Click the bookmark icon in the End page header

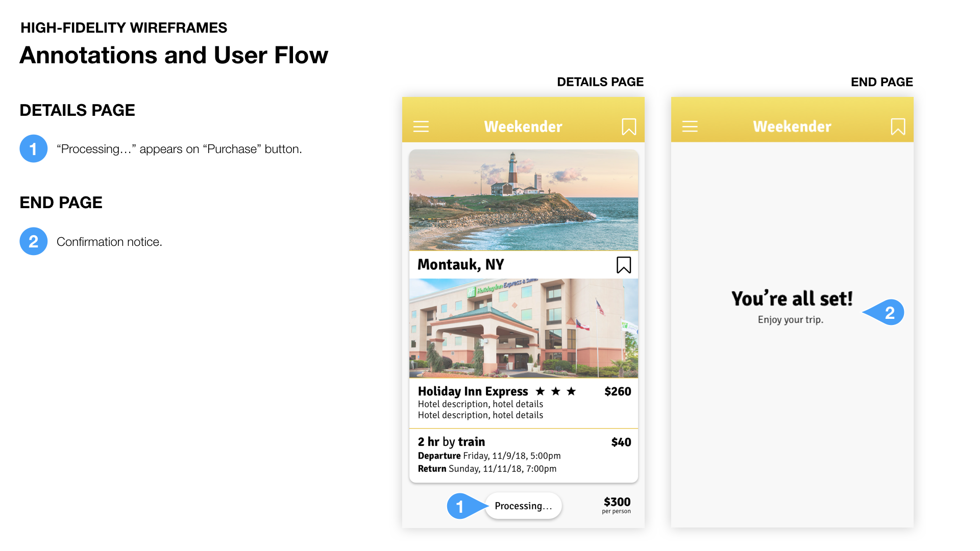tap(898, 127)
